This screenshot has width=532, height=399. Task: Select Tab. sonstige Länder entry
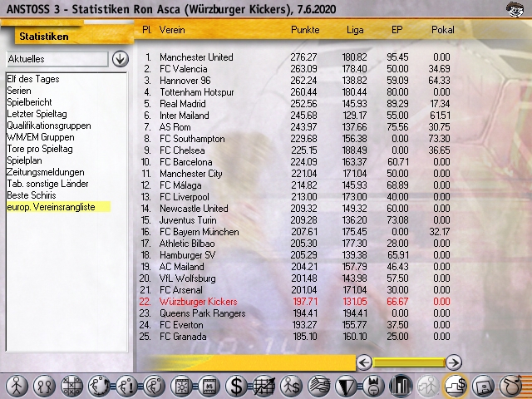47,184
